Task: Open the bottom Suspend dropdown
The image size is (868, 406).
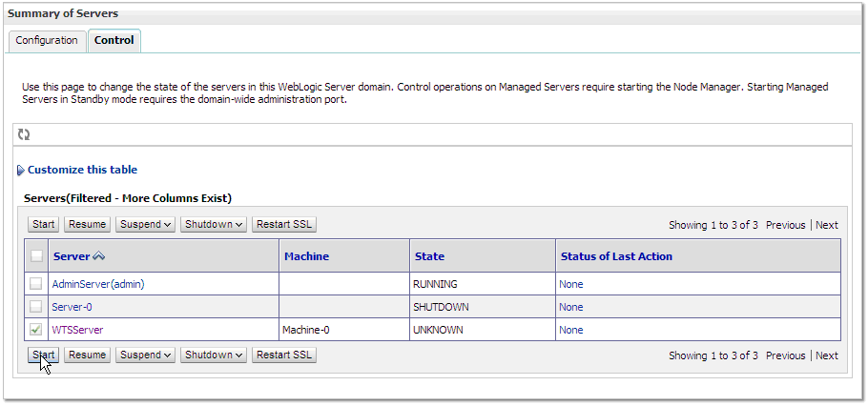Action: [146, 355]
